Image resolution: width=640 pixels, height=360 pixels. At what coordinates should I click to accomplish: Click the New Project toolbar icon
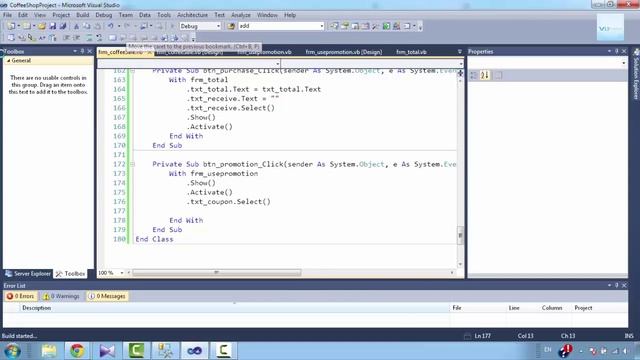tap(11, 26)
